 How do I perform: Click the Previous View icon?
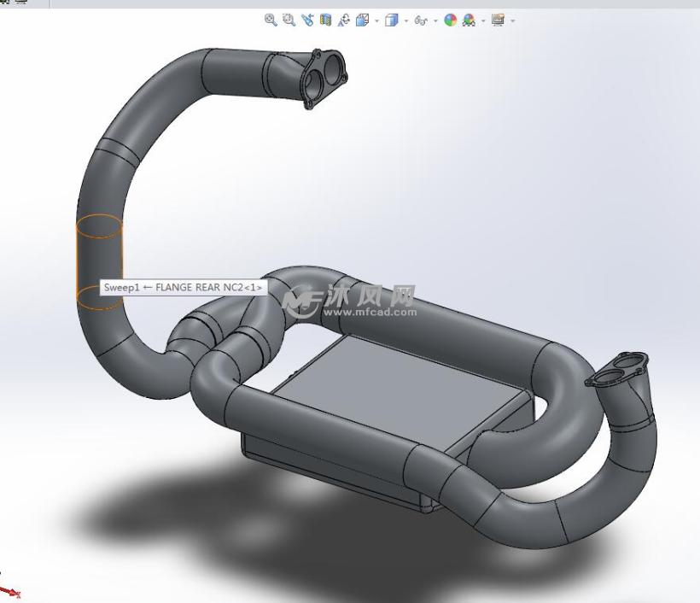[306, 19]
